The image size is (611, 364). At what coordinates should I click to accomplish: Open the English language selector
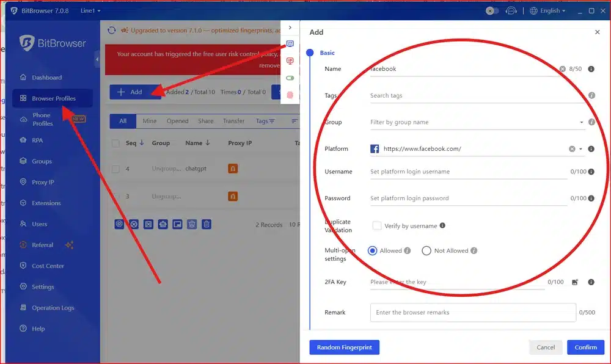pyautogui.click(x=548, y=10)
